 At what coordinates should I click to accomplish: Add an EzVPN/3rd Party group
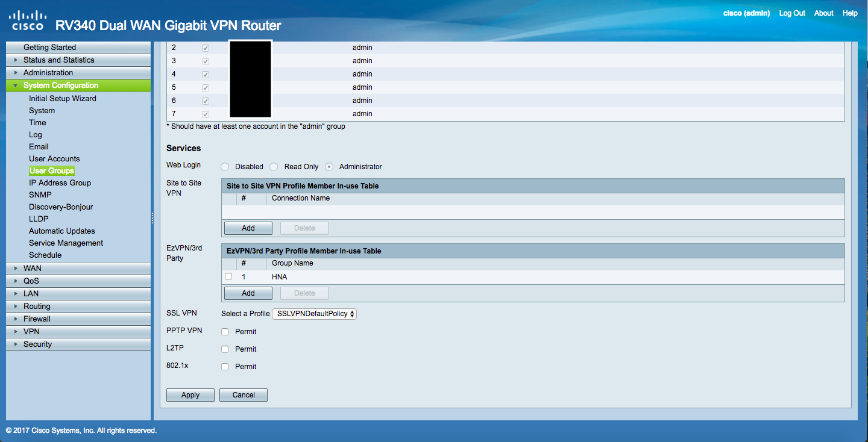coord(248,293)
